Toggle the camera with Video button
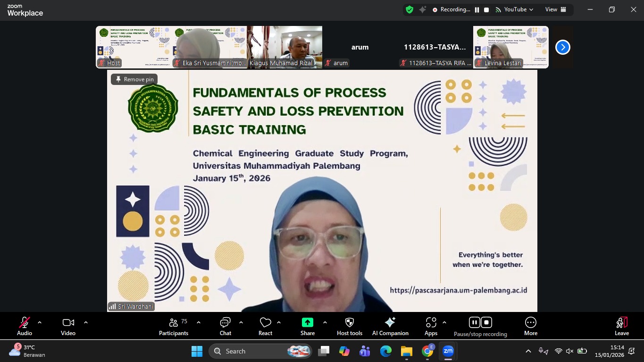The height and width of the screenshot is (362, 644). point(68,326)
